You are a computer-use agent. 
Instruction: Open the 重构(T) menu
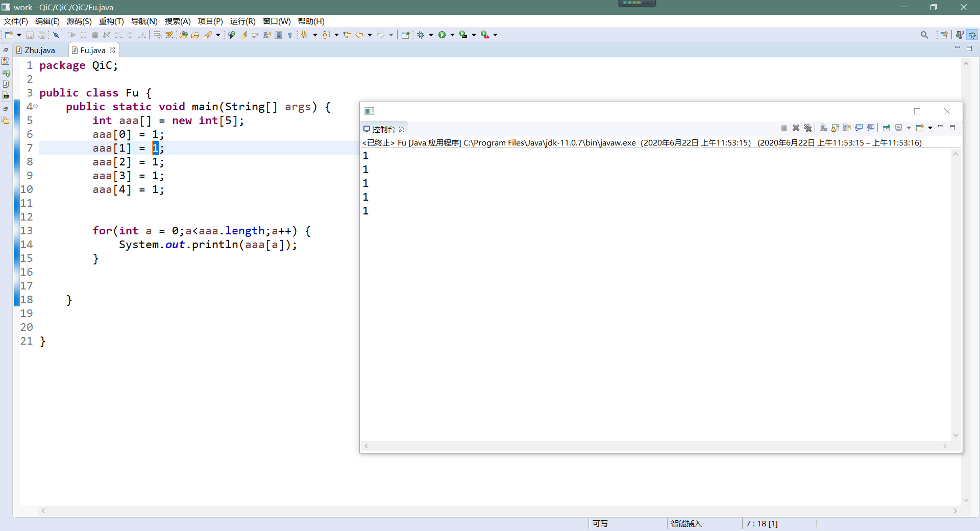111,21
